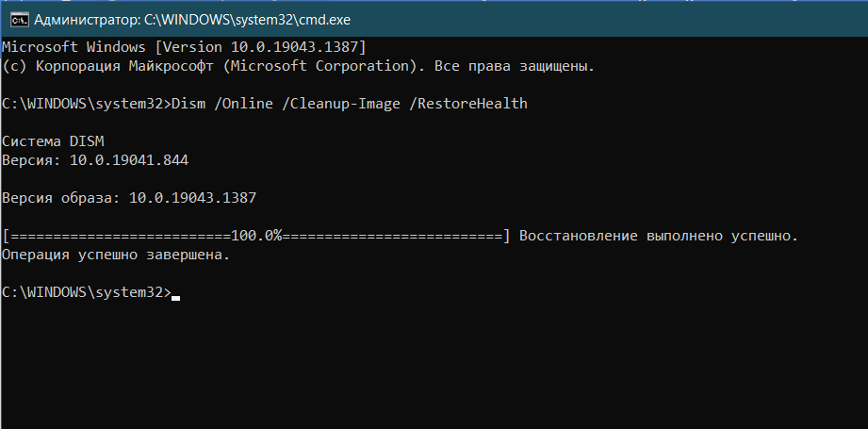868x429 pixels.
Task: Click the Версия образа: 10.0.19043.1387 line
Action: click(x=129, y=198)
